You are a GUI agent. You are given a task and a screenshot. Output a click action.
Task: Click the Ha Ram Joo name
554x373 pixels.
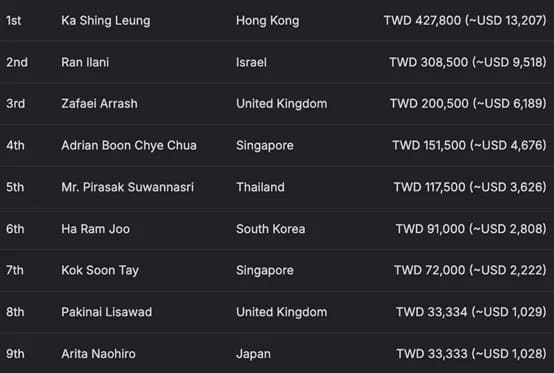tap(95, 229)
